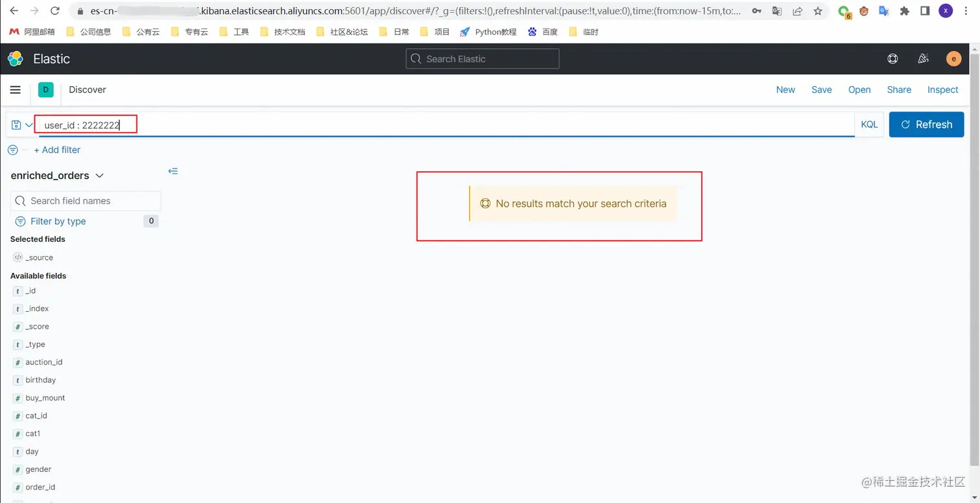This screenshot has width=980, height=503.
Task: Click the browser forward arrow
Action: click(x=34, y=11)
